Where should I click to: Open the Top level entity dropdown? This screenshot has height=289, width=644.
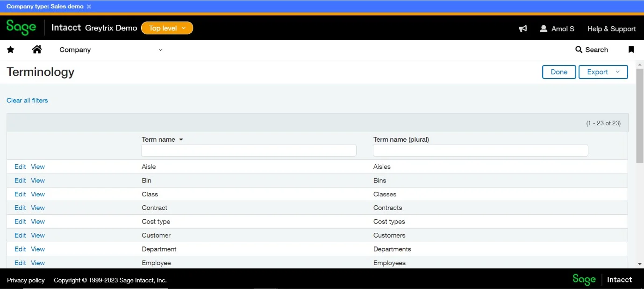click(x=167, y=28)
